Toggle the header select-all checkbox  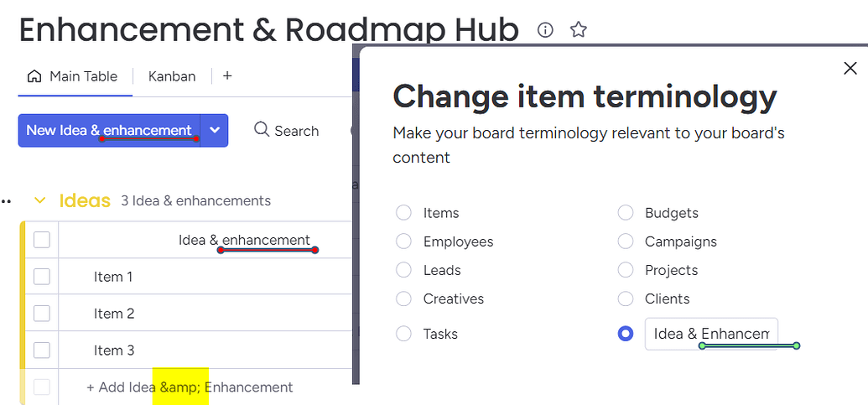[42, 241]
